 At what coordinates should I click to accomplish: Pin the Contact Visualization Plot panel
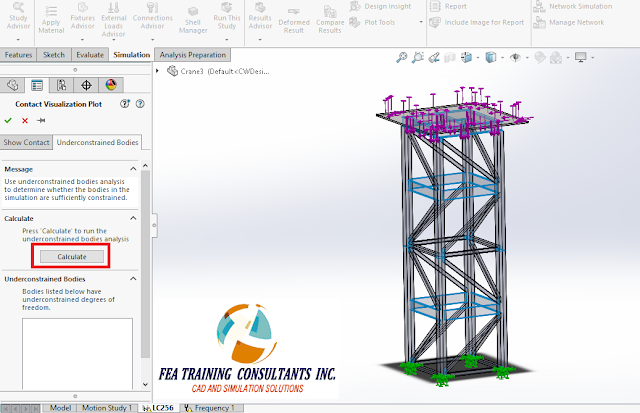click(41, 120)
